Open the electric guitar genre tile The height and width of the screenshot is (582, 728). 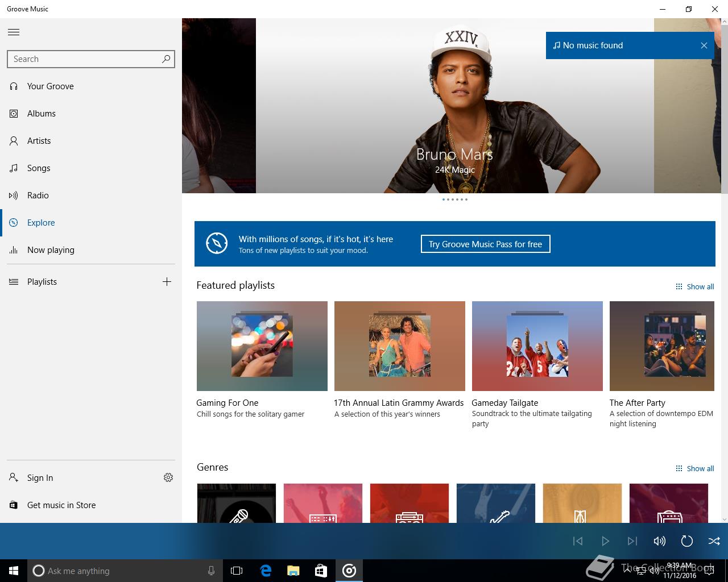click(x=496, y=503)
